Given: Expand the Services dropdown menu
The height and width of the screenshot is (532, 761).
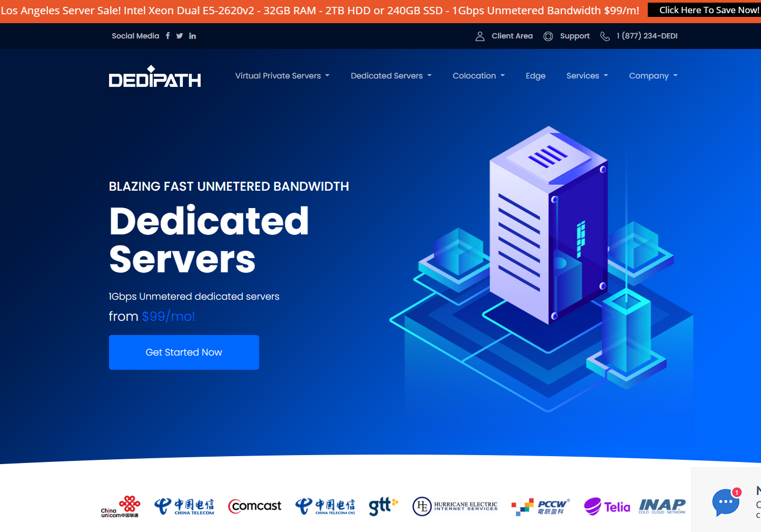Looking at the screenshot, I should pos(587,76).
